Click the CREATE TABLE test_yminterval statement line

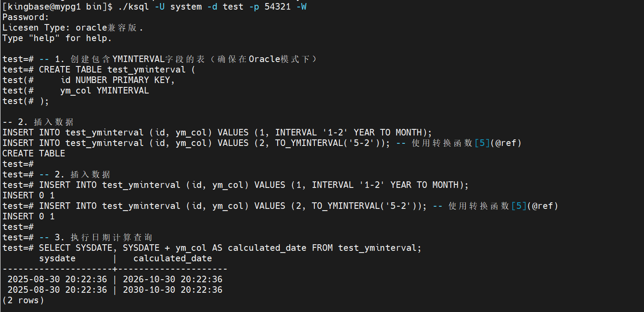[x=117, y=69]
